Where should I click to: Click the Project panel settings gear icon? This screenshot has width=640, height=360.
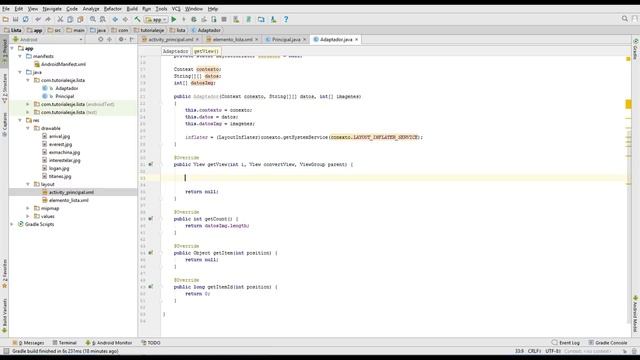pyautogui.click(x=121, y=40)
